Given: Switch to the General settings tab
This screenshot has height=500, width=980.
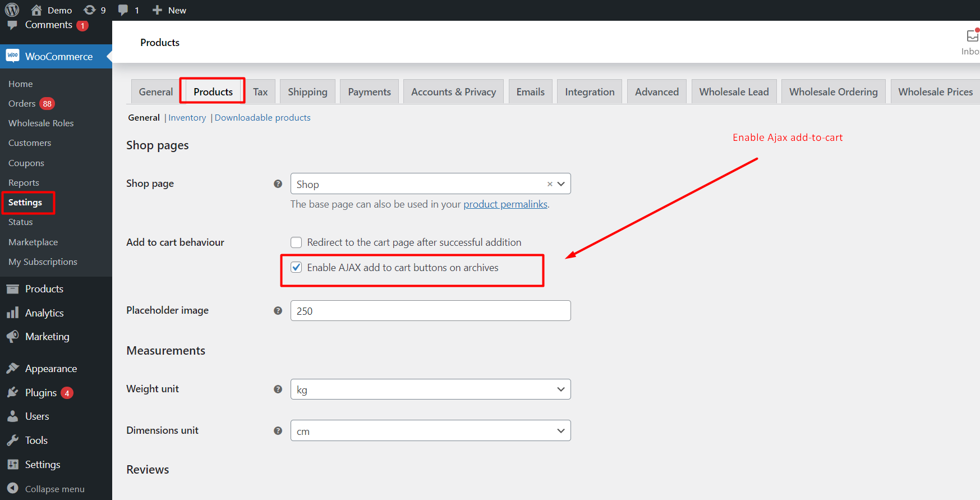Looking at the screenshot, I should [156, 91].
